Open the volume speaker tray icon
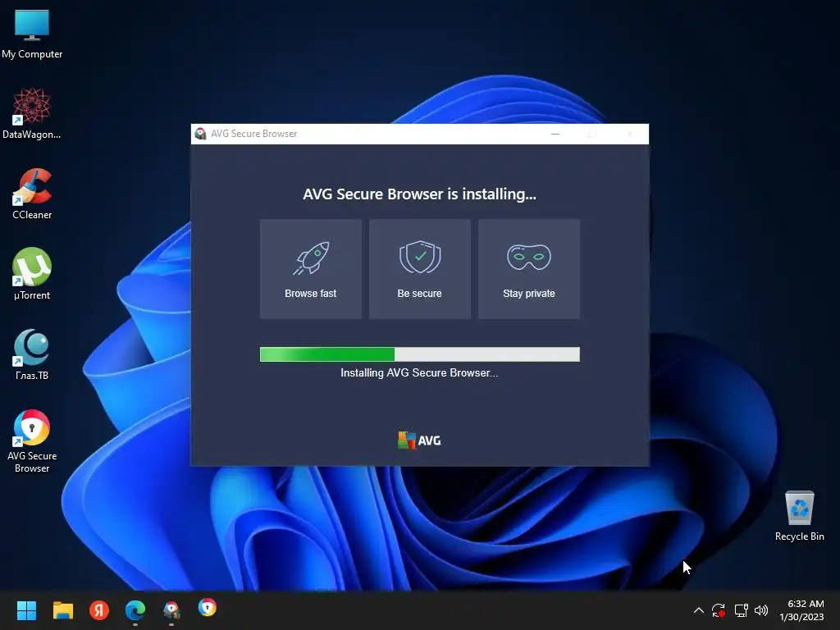Viewport: 840px width, 630px height. (761, 610)
